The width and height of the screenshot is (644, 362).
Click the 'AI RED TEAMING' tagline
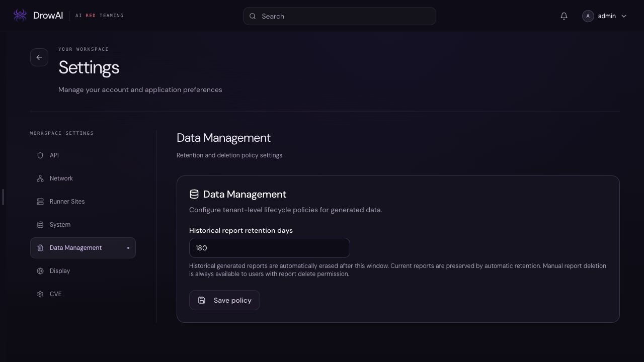[100, 16]
